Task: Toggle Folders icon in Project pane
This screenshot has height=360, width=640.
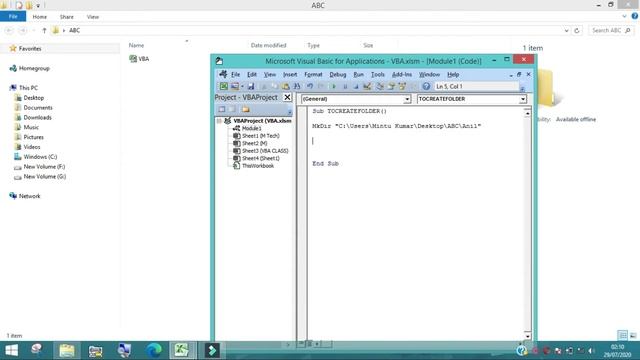Action: click(245, 109)
